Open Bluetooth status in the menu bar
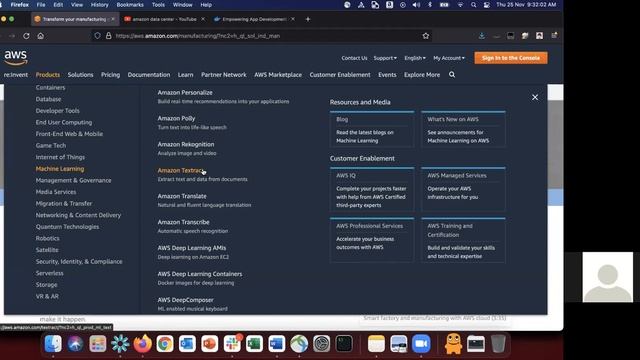 point(430,5)
